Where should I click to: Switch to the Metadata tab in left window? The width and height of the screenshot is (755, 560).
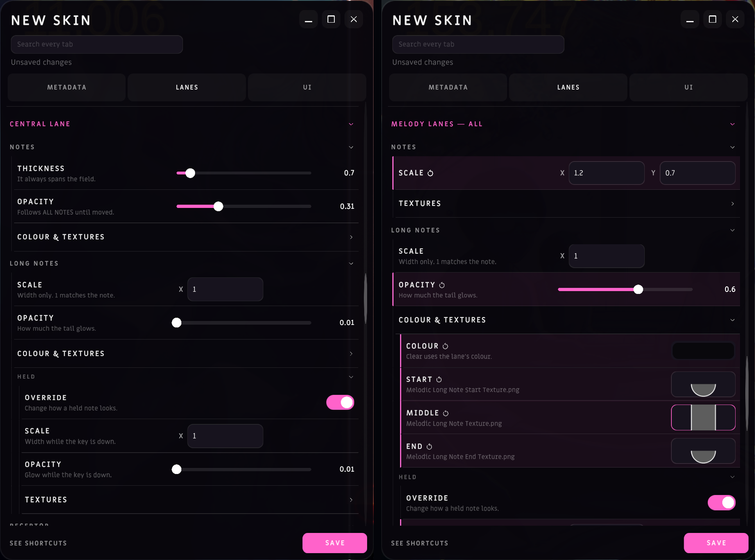67,88
